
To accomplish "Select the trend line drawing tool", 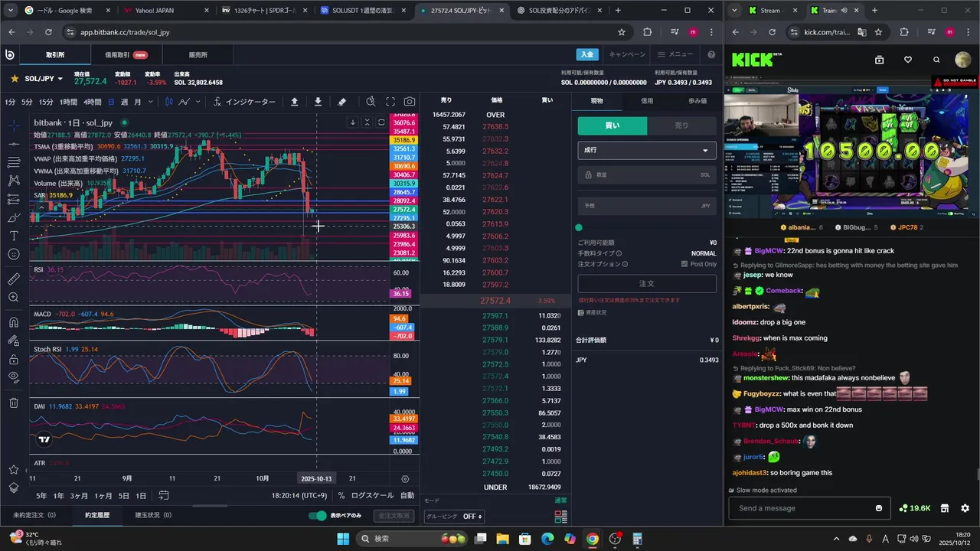I will point(14,144).
